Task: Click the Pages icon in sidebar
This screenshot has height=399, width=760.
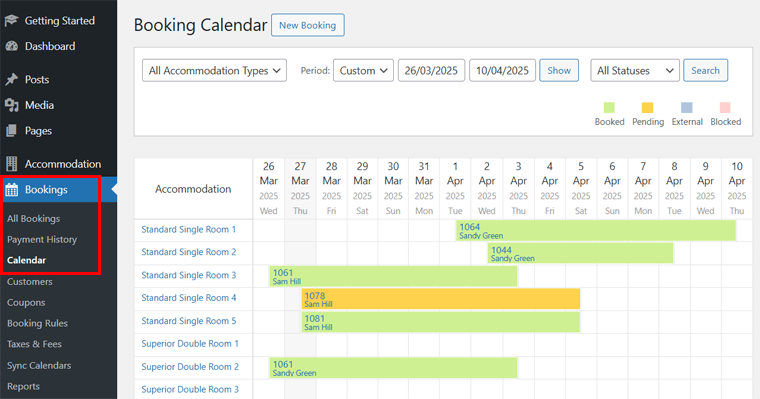Action: [x=11, y=130]
